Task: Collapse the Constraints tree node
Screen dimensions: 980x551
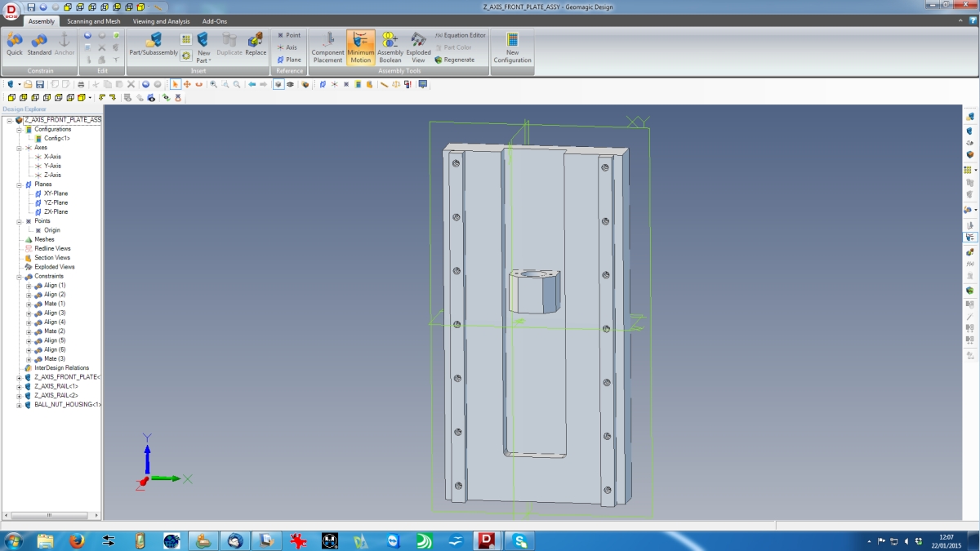Action: [x=20, y=277]
